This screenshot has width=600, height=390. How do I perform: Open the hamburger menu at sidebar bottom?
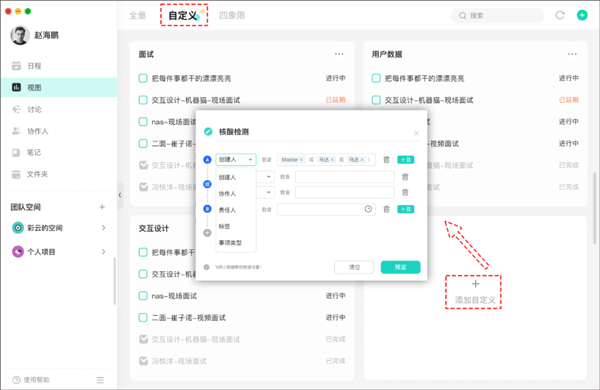click(x=100, y=380)
